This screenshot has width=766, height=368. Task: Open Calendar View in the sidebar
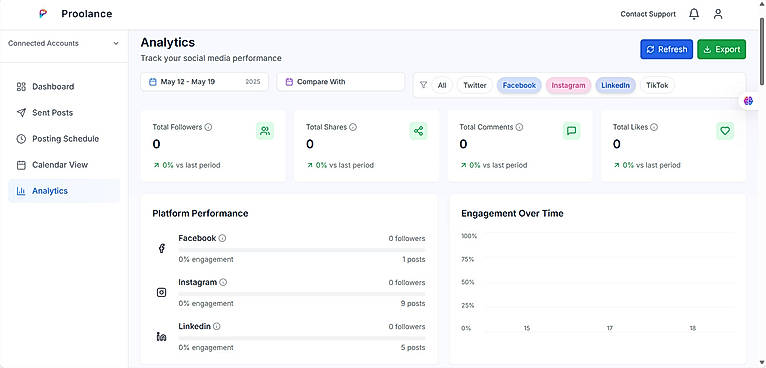click(64, 165)
